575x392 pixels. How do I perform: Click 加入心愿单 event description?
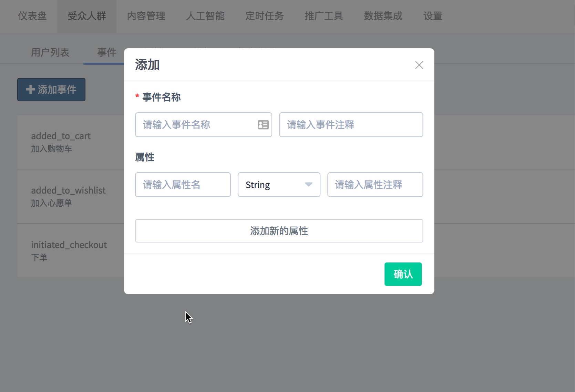(52, 203)
